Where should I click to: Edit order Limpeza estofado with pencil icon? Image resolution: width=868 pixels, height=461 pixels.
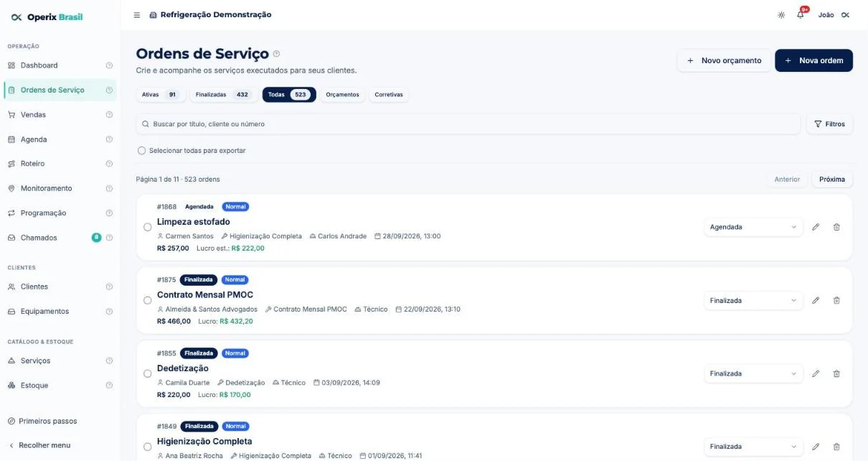click(x=816, y=227)
